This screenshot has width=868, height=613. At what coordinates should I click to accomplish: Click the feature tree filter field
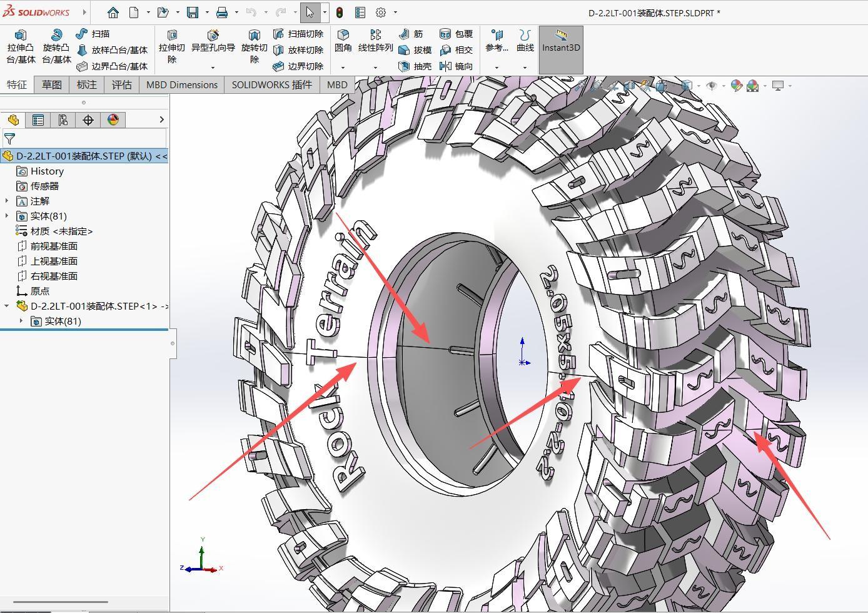click(x=84, y=138)
